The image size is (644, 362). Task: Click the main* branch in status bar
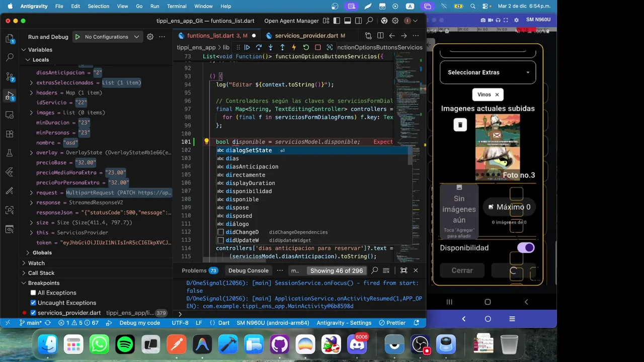point(31,323)
